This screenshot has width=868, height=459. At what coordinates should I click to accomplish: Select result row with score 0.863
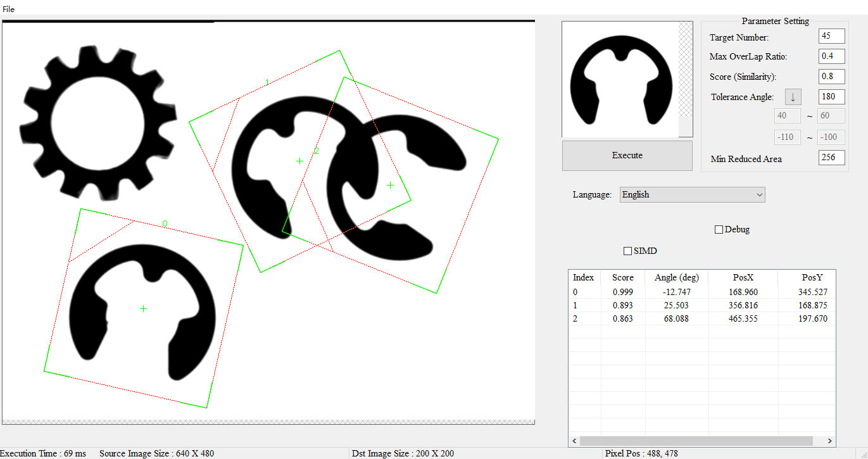point(701,318)
